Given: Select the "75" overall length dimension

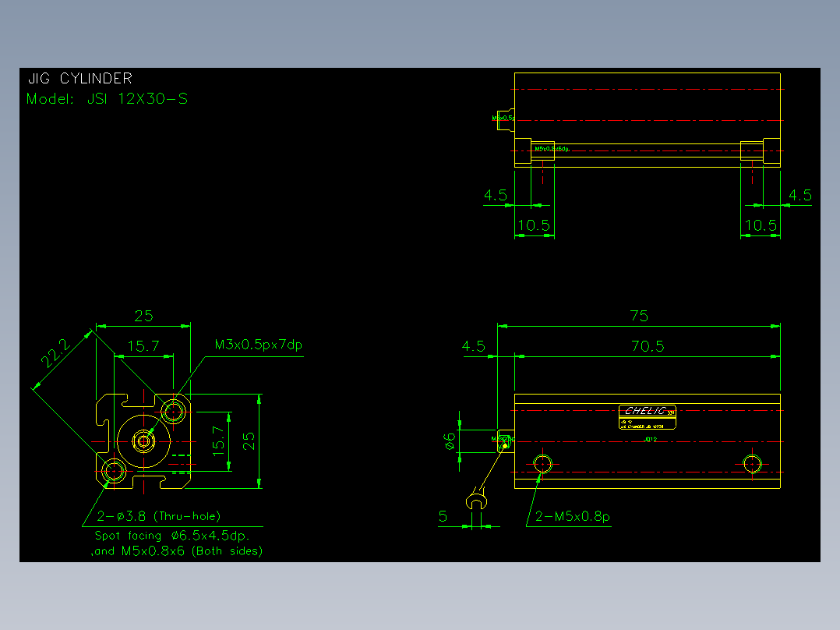Looking at the screenshot, I should [639, 315].
